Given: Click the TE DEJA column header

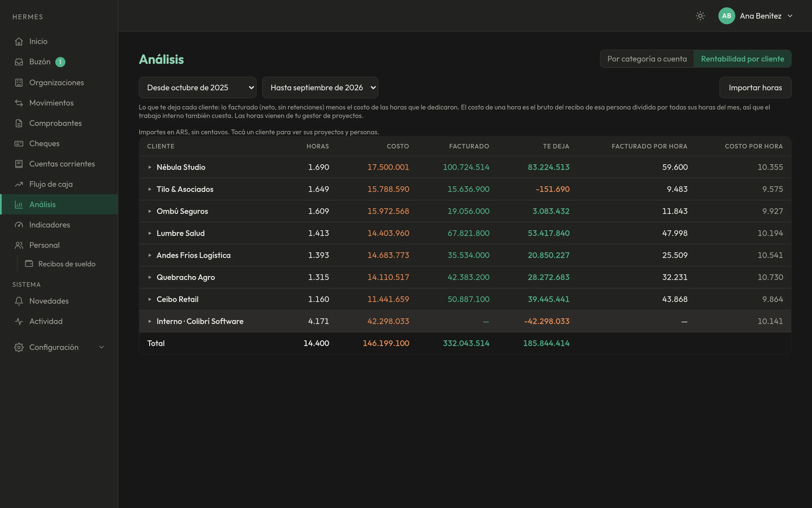Looking at the screenshot, I should click(x=556, y=146).
